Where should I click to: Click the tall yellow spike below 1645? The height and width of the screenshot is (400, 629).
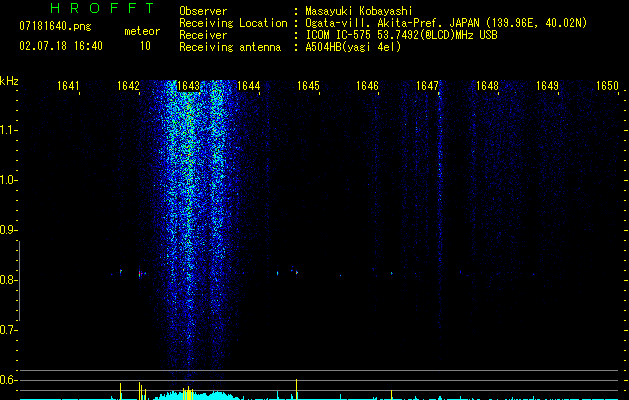[296, 389]
